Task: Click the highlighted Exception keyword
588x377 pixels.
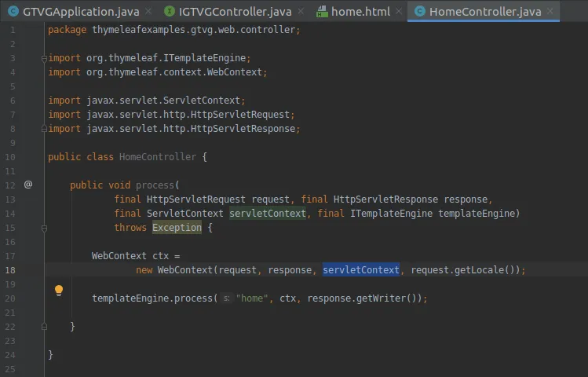Action: (x=177, y=227)
